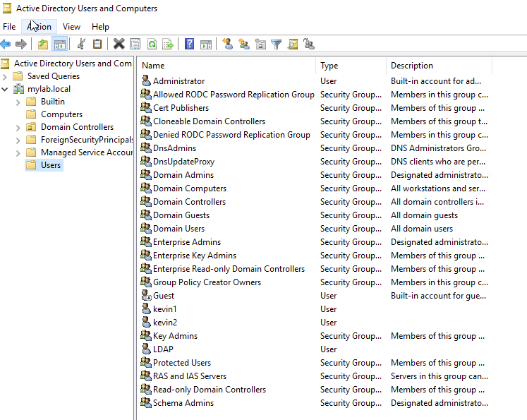The image size is (527, 420).
Task: Select the Enterprise Admins group
Action: tap(187, 242)
